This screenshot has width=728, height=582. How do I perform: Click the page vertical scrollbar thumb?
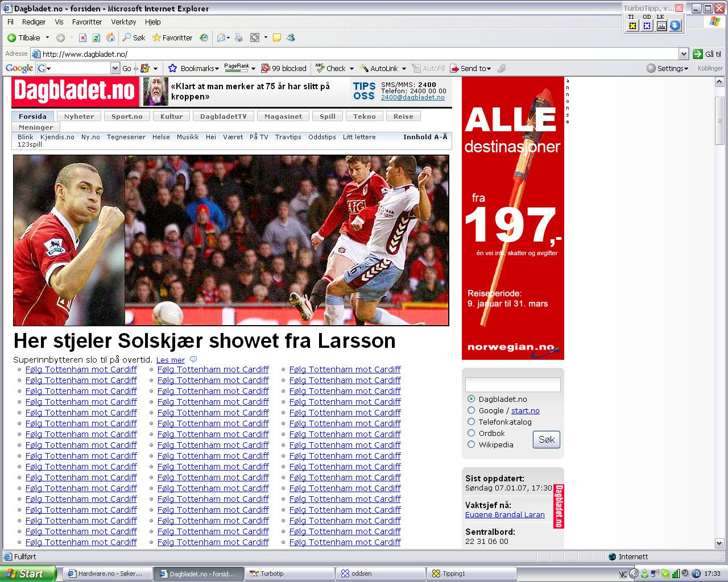[720, 121]
